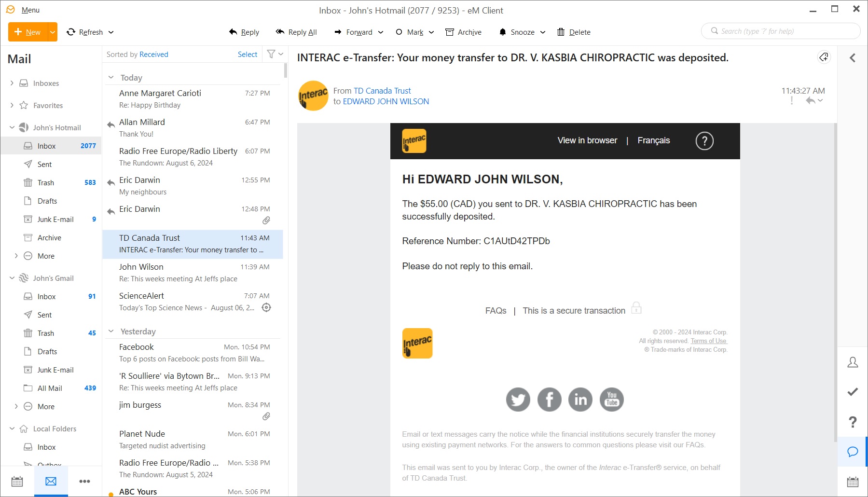The height and width of the screenshot is (497, 868).
Task: Open the ScienceAlert email
Action: pos(193,302)
